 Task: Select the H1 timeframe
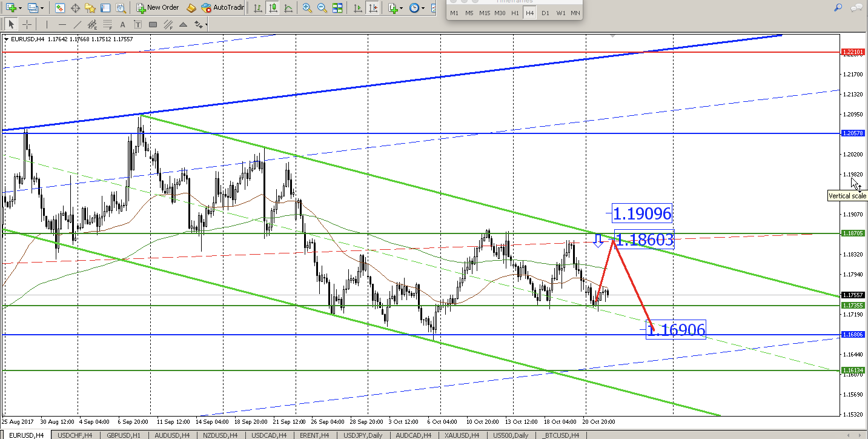(x=515, y=13)
